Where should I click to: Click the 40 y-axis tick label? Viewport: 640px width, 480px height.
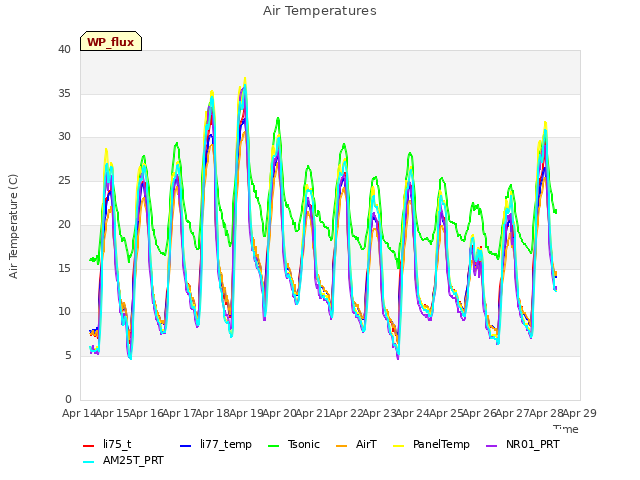(64, 50)
